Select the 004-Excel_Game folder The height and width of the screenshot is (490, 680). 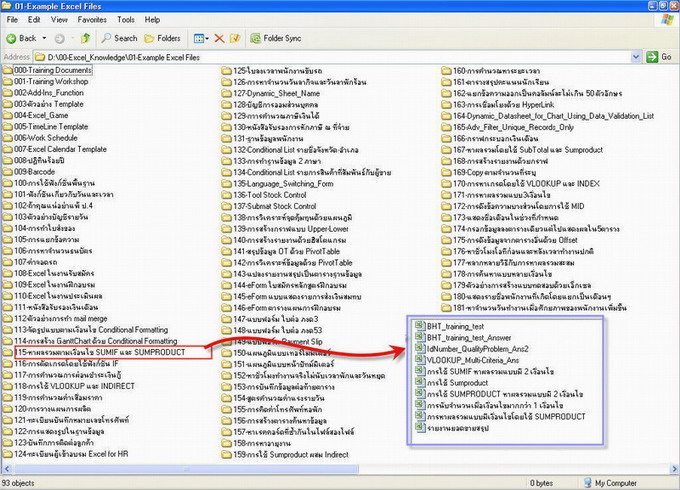(36, 115)
